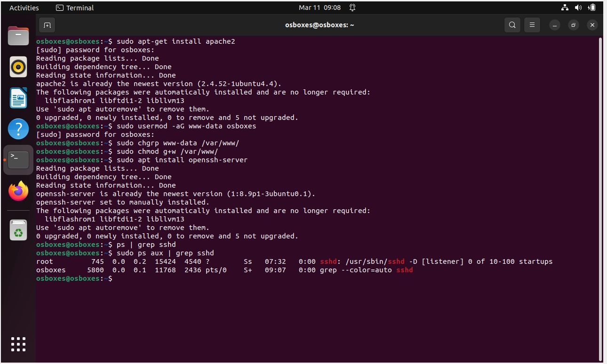Minimize the terminal window
Image resolution: width=607 pixels, height=364 pixels.
tap(555, 25)
